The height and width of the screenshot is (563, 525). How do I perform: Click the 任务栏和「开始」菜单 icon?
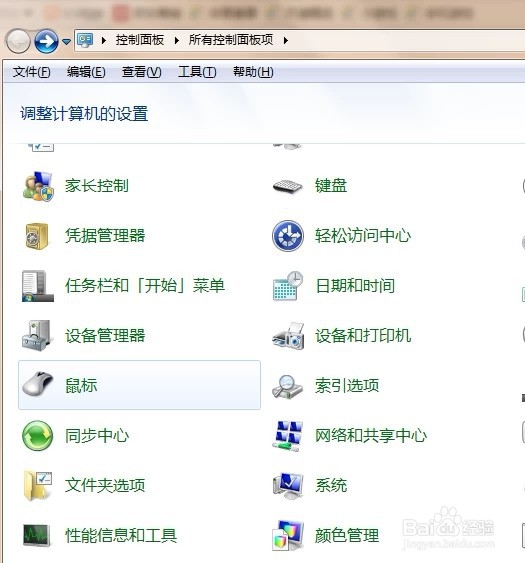[38, 286]
